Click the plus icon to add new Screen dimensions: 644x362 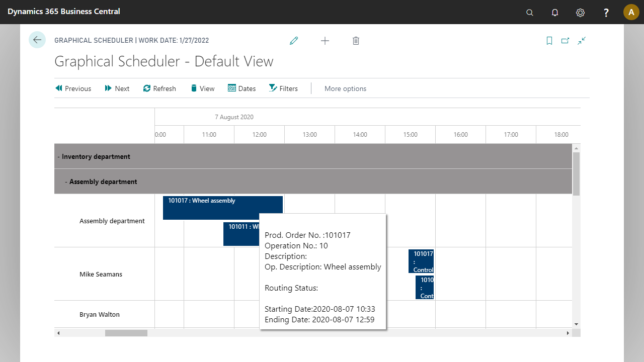pos(325,41)
